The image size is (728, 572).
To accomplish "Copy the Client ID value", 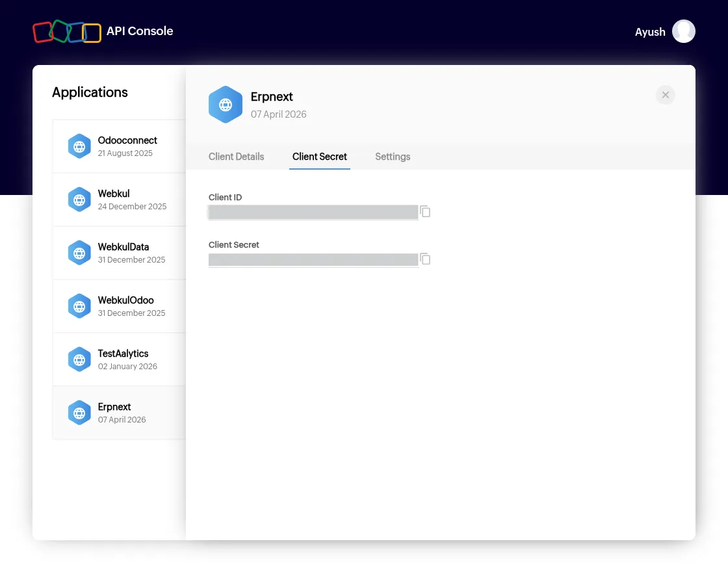I will coord(425,212).
